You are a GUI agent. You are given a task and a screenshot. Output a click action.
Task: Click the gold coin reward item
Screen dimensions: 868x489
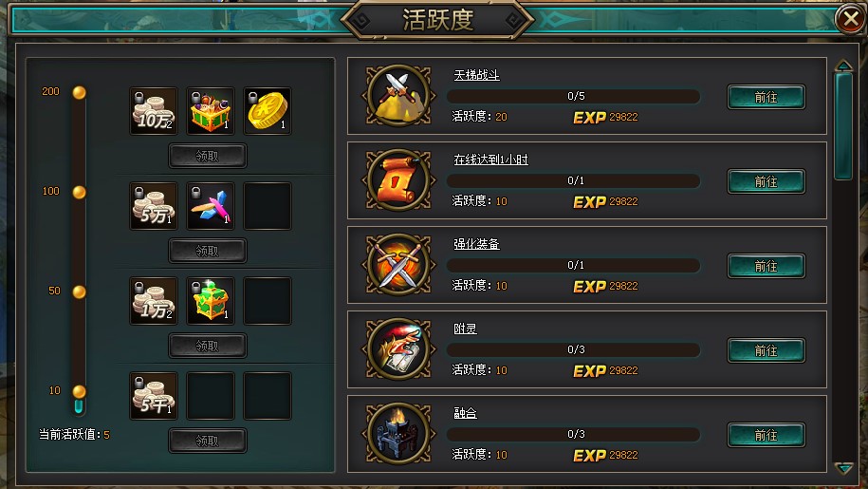268,111
